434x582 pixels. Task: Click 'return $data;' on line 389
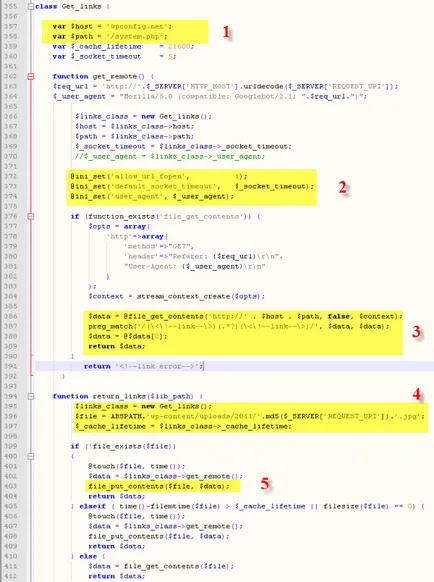[117, 346]
